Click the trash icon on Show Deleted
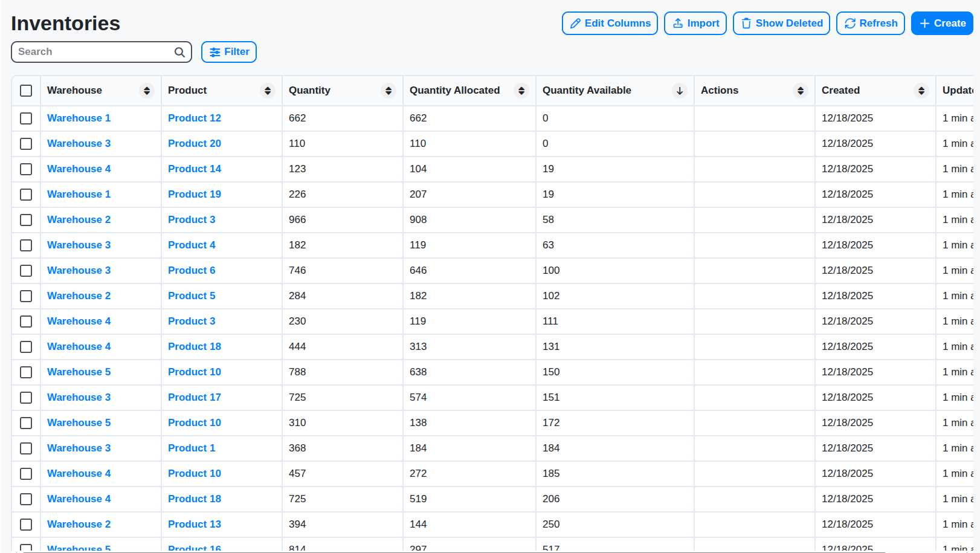 (745, 23)
